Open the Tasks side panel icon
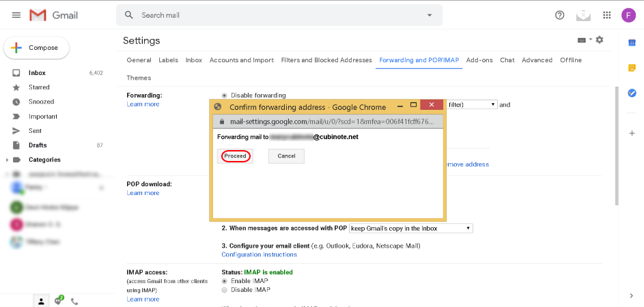 click(632, 93)
